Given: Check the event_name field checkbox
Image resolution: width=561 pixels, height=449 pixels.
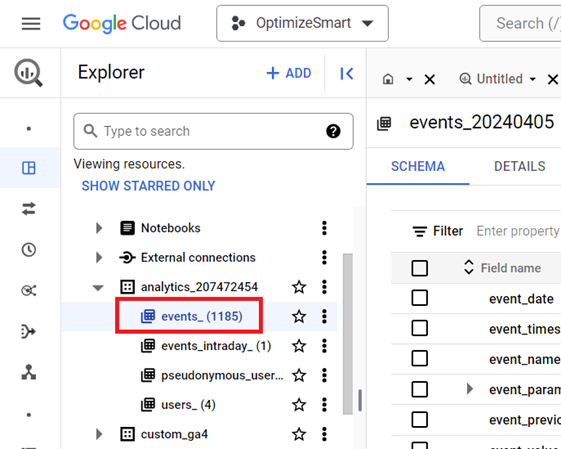Looking at the screenshot, I should (420, 358).
